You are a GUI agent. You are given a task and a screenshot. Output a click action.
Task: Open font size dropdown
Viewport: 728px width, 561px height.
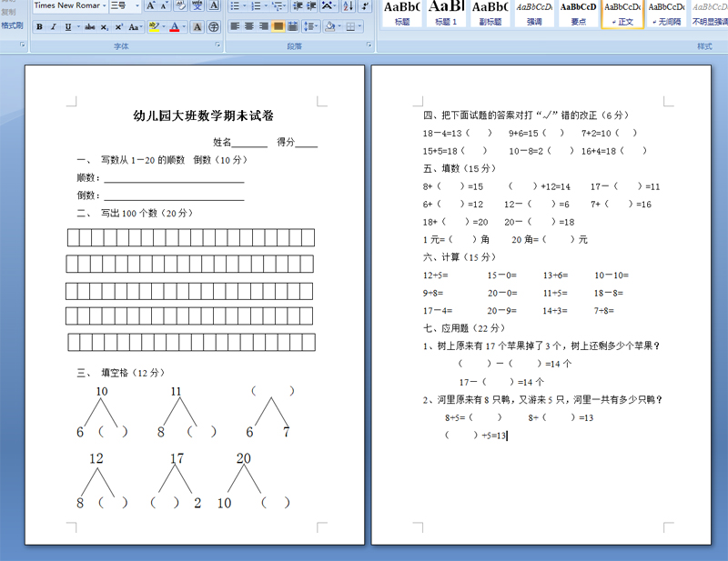coord(137,5)
